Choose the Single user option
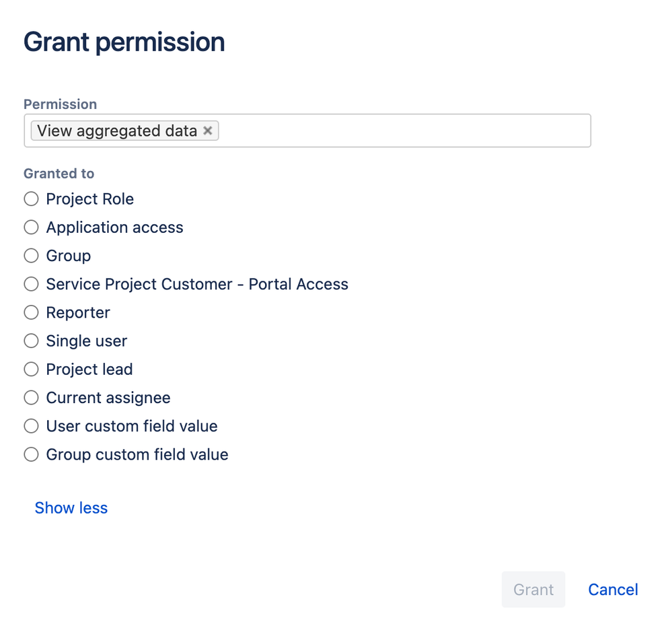672x628 pixels. (x=31, y=341)
